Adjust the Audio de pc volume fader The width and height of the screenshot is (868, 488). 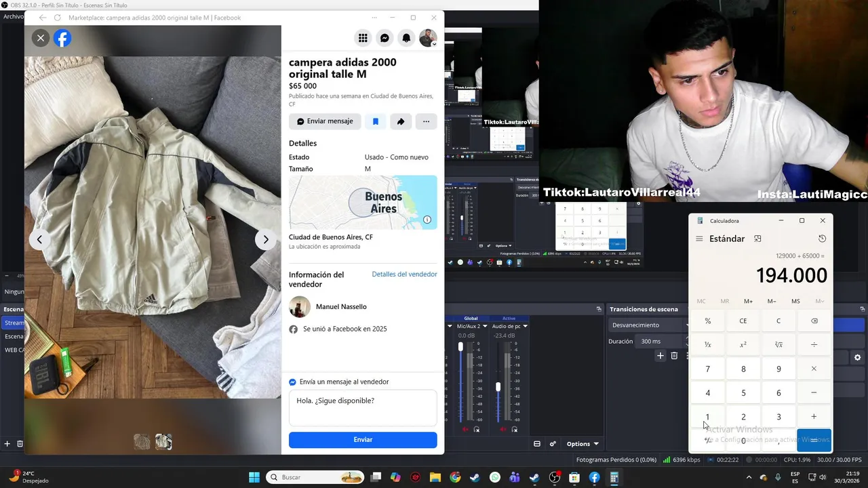[498, 387]
